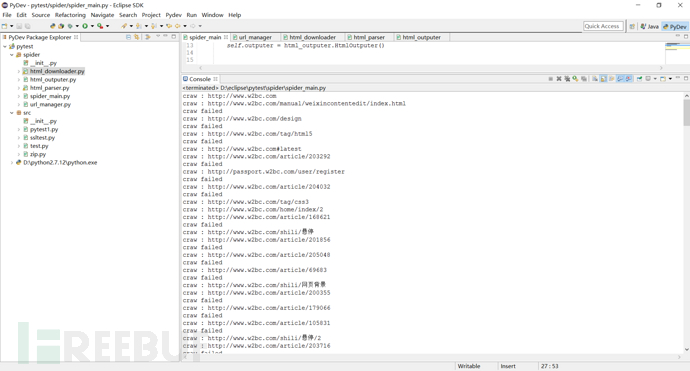Click the Display Selected Console monitor icon
Image resolution: width=690 pixels, height=371 pixels.
coord(648,79)
